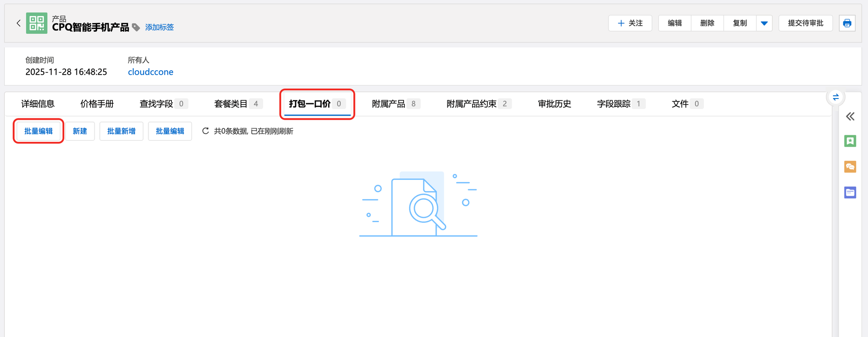Open the orange chat sidebar icon

[x=850, y=167]
